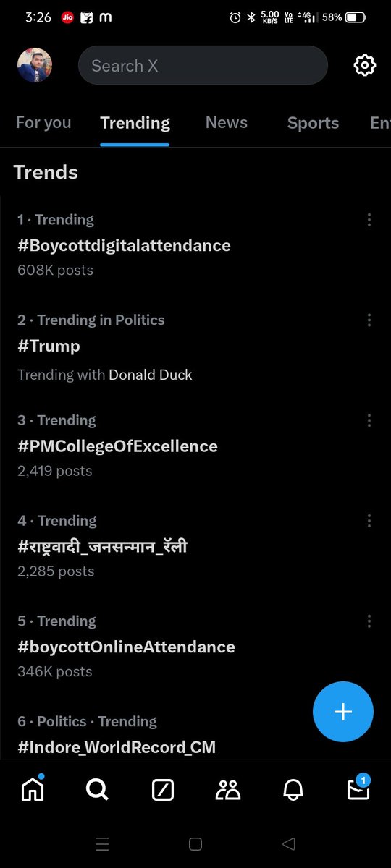Switch to the For you tab
The width and height of the screenshot is (391, 868).
pos(43,123)
